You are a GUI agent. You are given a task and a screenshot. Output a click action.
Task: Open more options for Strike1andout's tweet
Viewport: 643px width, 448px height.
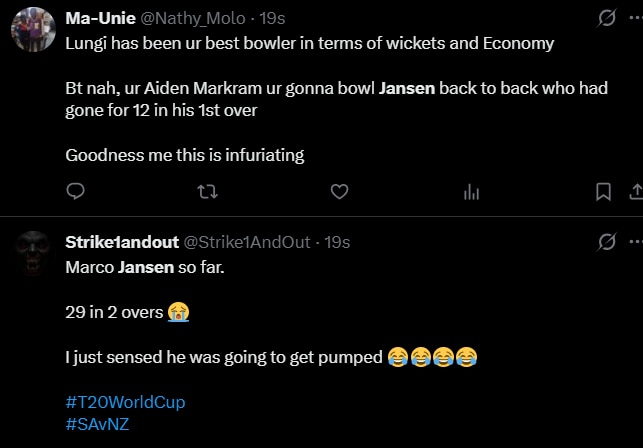point(635,241)
